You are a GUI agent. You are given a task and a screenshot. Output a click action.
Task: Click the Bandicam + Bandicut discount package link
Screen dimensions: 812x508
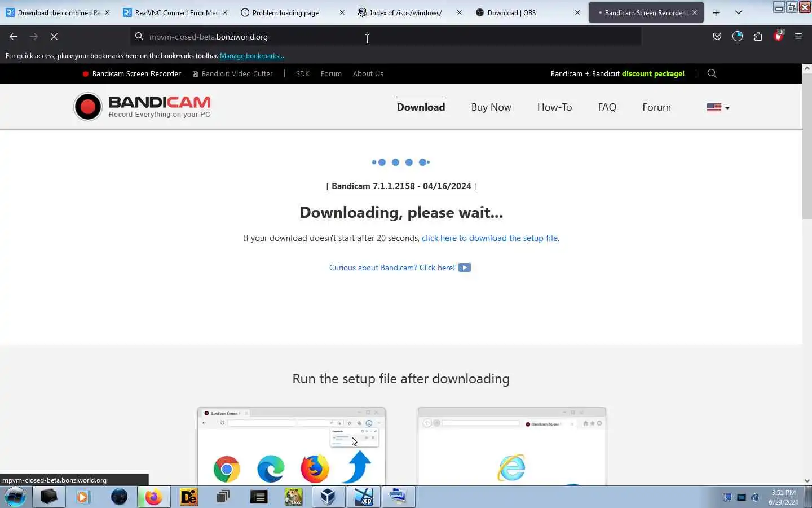click(x=617, y=74)
